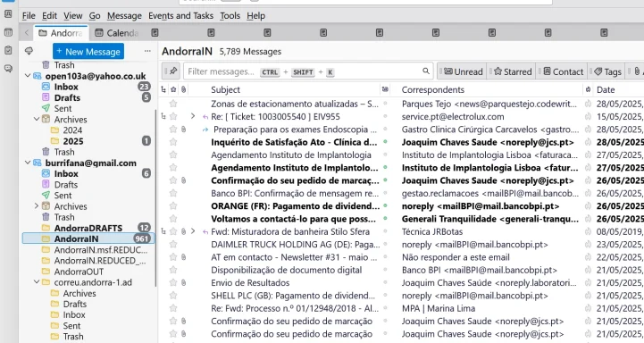Select the yahoo 2025 archive folder
The width and height of the screenshot is (644, 343).
pyautogui.click(x=88, y=141)
